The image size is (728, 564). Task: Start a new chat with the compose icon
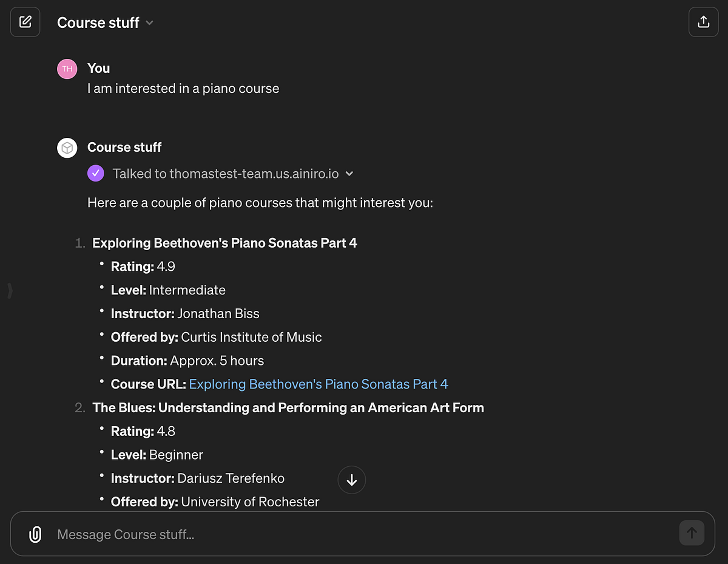click(25, 22)
